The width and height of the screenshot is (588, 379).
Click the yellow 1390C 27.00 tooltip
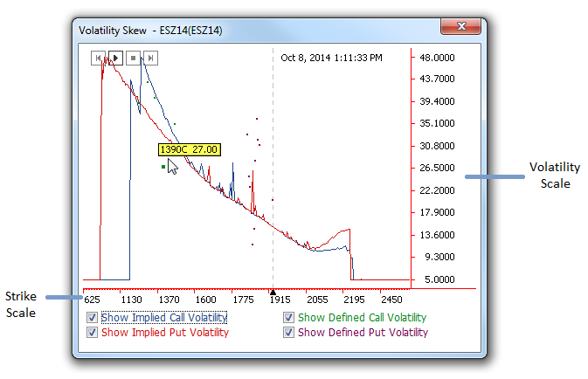(189, 149)
